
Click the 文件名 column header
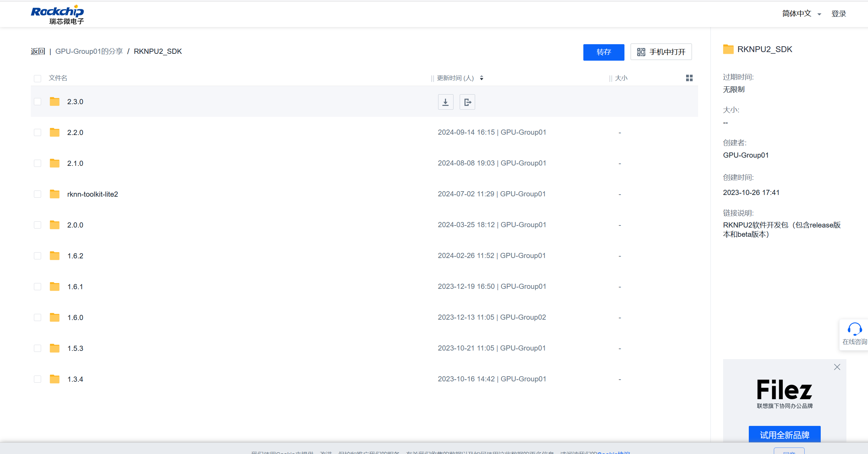pyautogui.click(x=58, y=78)
